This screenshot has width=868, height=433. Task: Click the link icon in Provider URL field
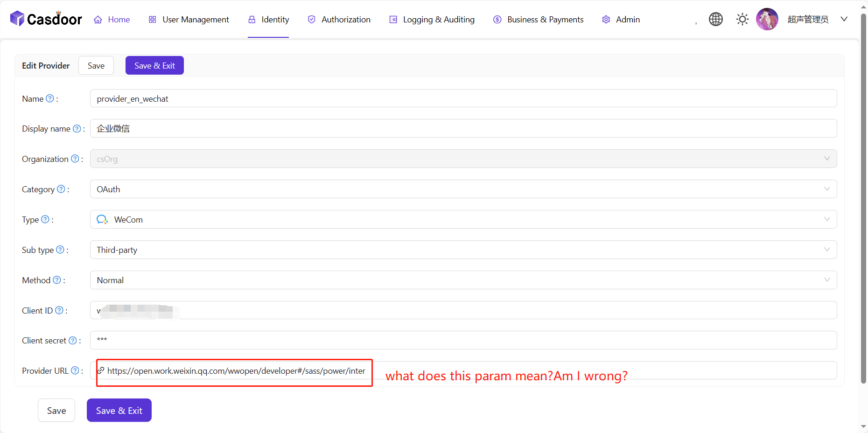(x=101, y=370)
